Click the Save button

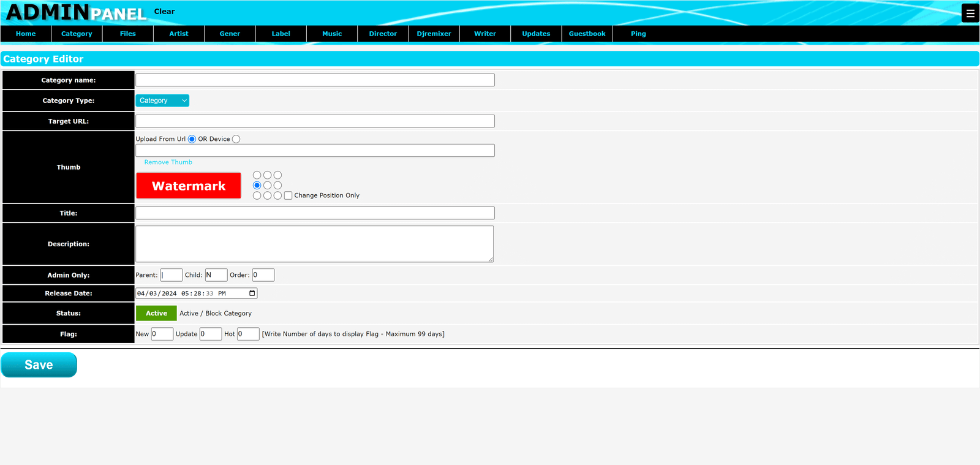[39, 365]
